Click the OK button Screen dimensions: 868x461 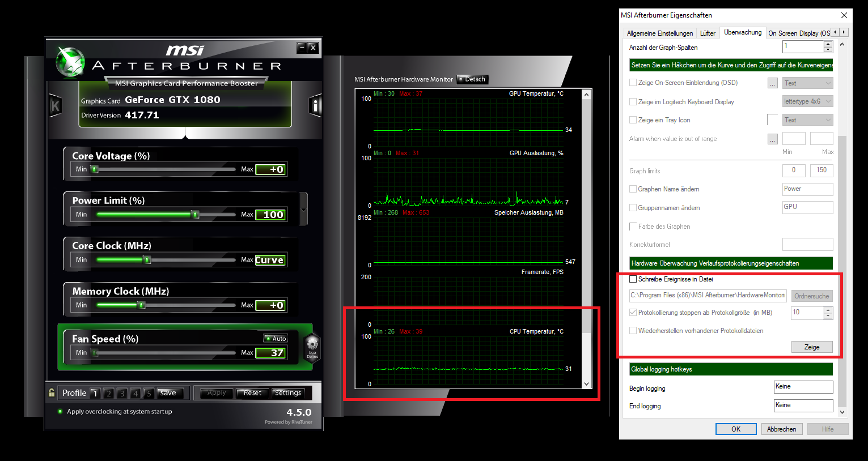[x=736, y=429]
